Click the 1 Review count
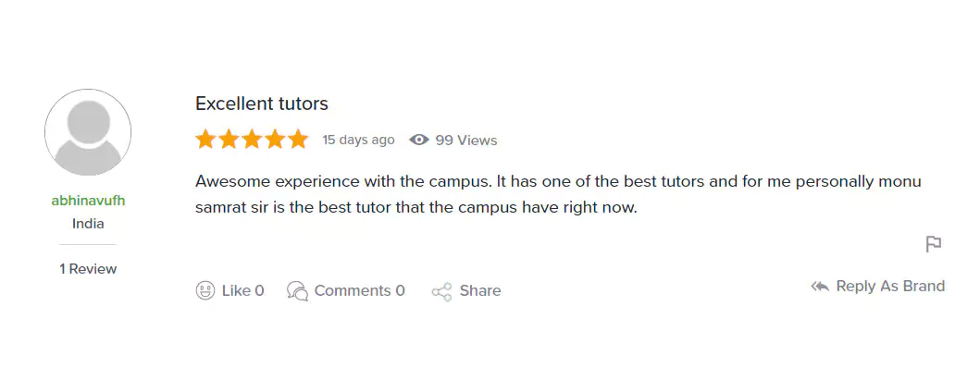The image size is (980, 392). pos(88,269)
